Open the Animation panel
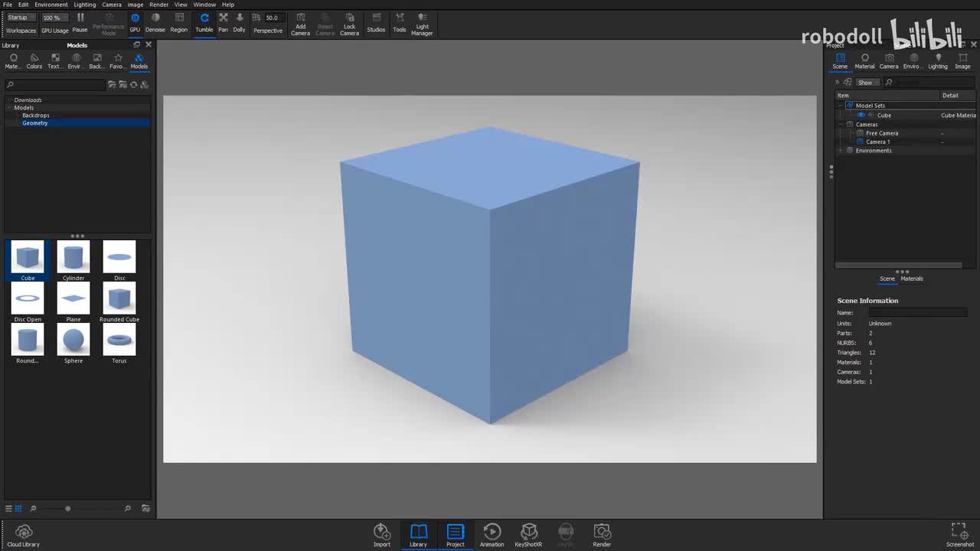Screen dimensions: 980x551 pyautogui.click(x=492, y=535)
